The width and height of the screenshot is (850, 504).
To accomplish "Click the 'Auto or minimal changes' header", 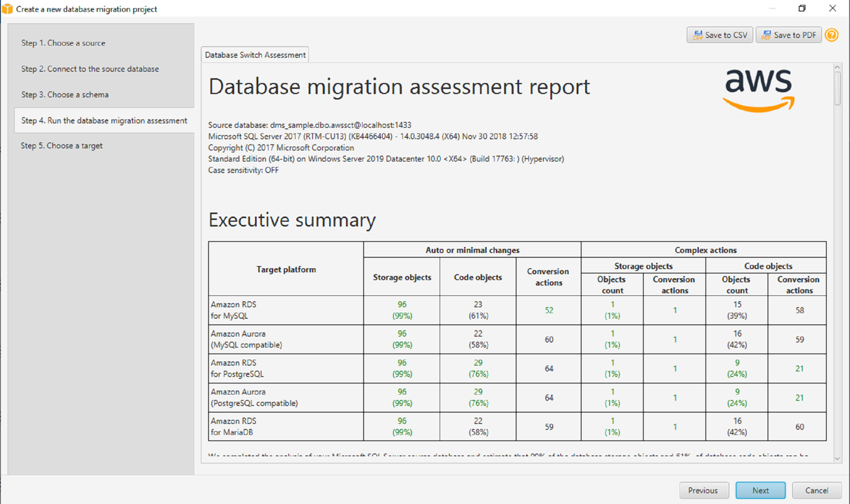I will point(472,250).
